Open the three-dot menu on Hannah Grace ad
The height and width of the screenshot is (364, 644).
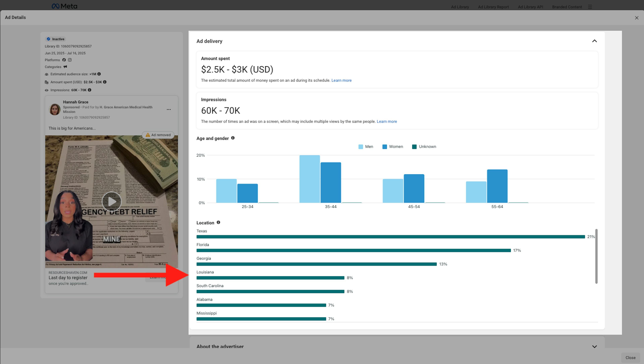click(169, 110)
